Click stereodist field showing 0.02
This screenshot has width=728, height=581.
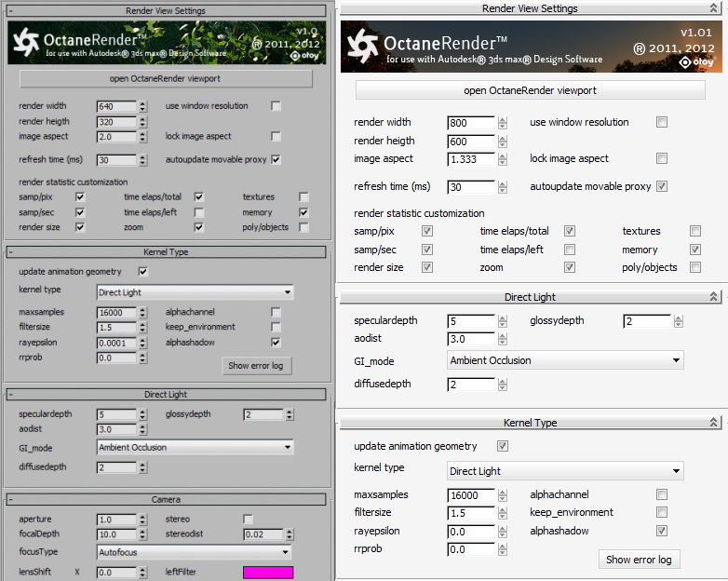pos(263,534)
